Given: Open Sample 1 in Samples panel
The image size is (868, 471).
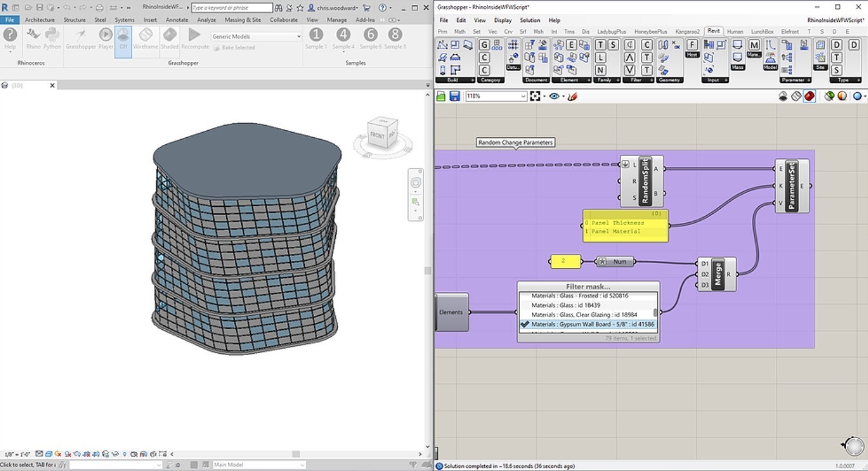Looking at the screenshot, I should tap(316, 38).
